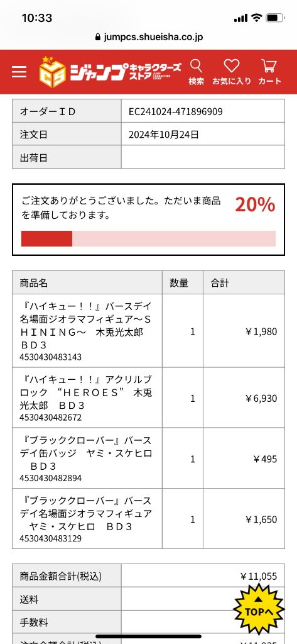Image resolution: width=297 pixels, height=644 pixels.
Task: Tap the 商品名 column header
Action: click(x=34, y=282)
